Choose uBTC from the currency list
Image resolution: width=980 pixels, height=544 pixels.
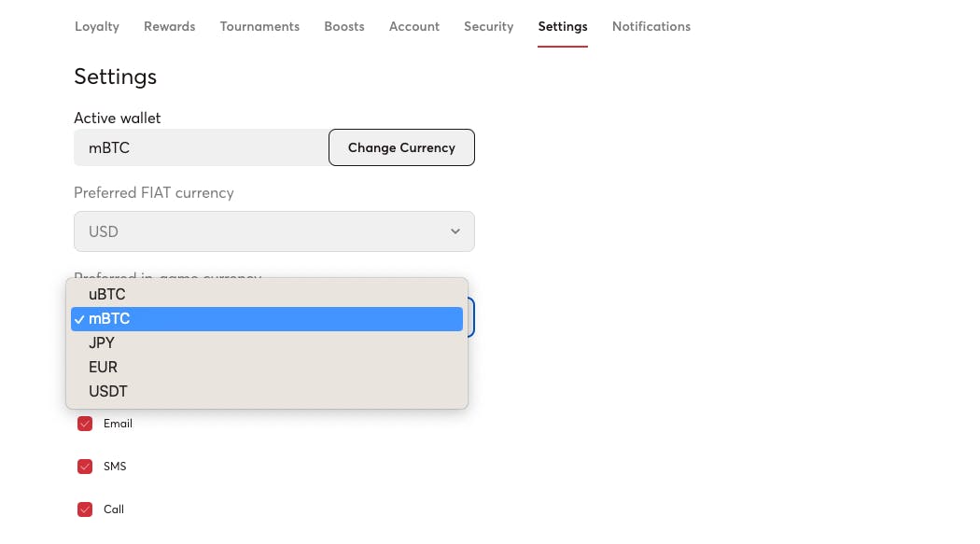pyautogui.click(x=107, y=295)
